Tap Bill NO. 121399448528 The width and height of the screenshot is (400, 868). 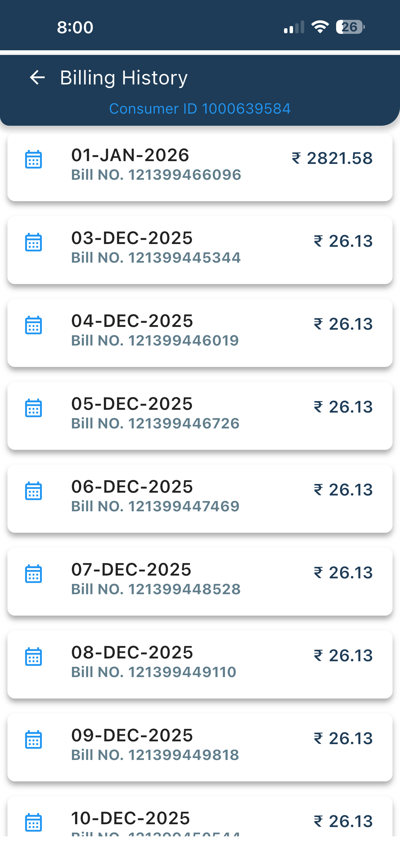(x=156, y=589)
